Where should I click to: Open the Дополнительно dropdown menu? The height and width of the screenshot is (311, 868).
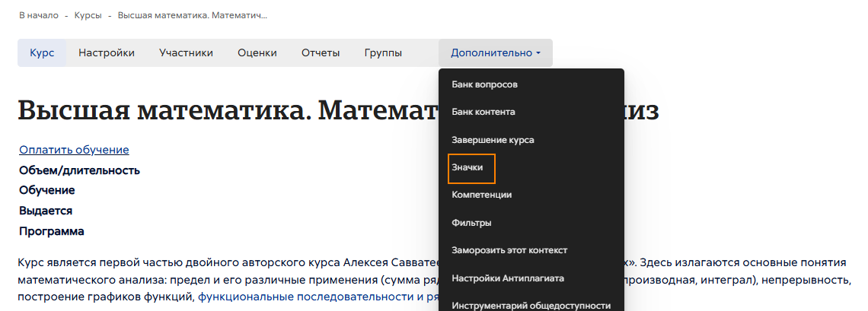495,53
